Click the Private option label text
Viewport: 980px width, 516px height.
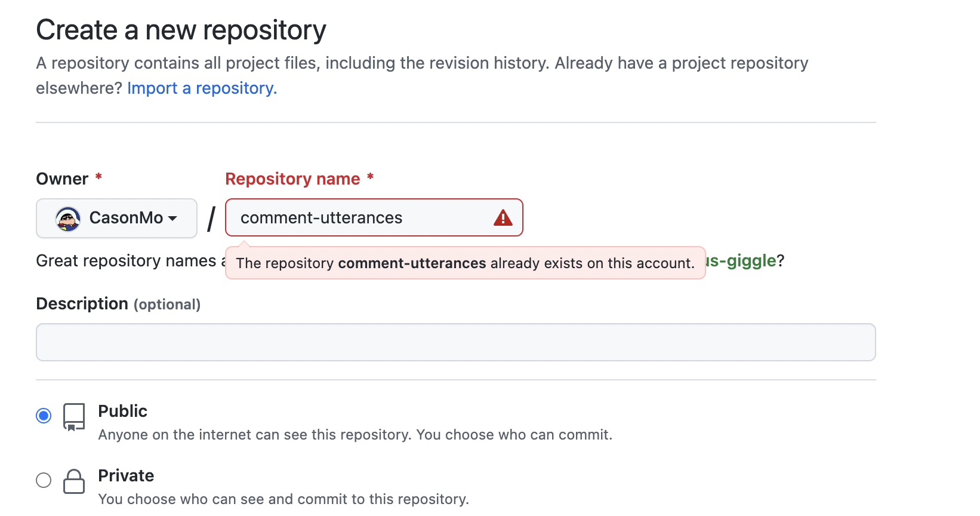click(126, 475)
